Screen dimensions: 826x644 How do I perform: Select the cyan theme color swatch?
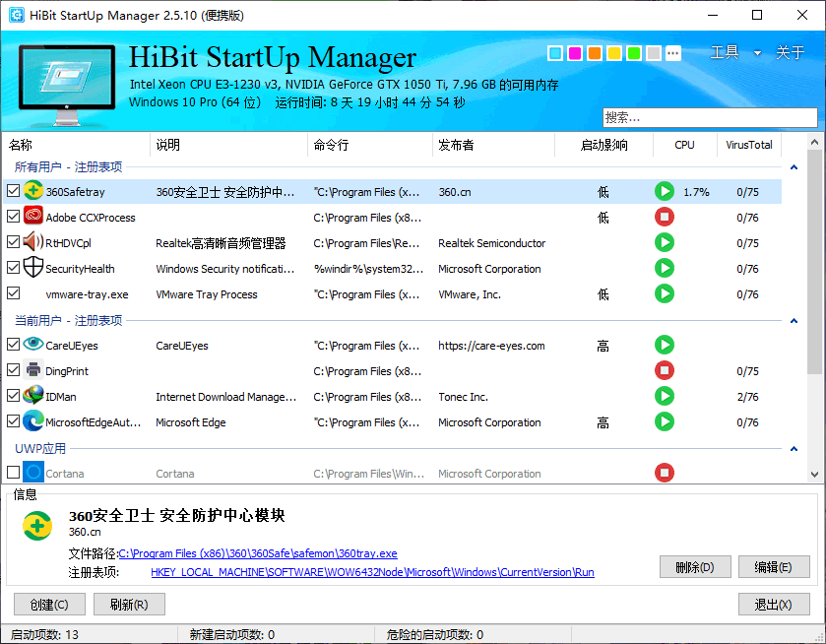point(555,53)
